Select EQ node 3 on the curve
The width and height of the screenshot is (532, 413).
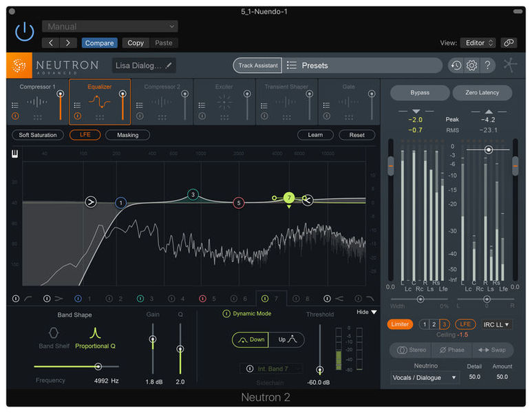(193, 194)
